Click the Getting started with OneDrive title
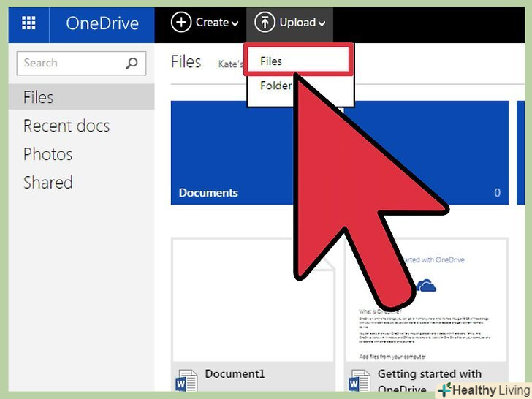Viewport: 532px width, 399px height. 430,381
